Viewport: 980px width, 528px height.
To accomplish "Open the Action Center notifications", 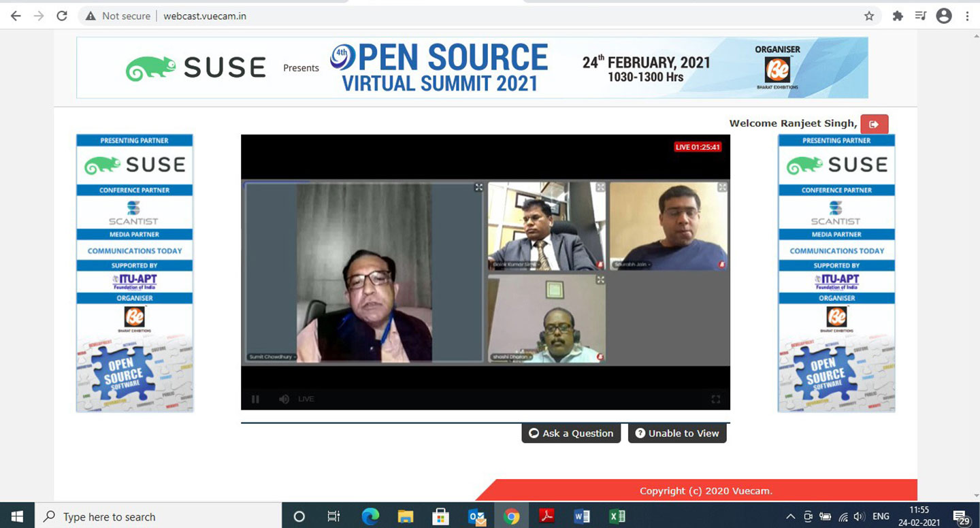I will [962, 517].
